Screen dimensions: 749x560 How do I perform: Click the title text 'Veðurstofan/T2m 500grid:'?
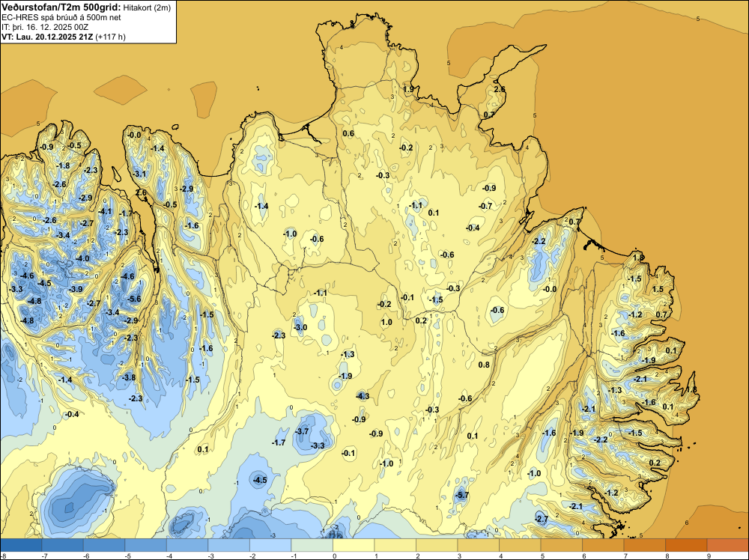(x=61, y=7)
